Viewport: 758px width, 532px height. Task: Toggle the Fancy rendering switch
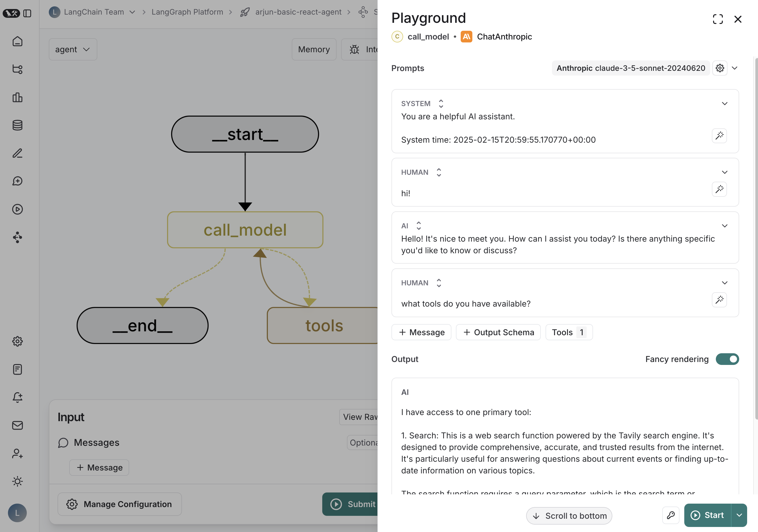727,359
